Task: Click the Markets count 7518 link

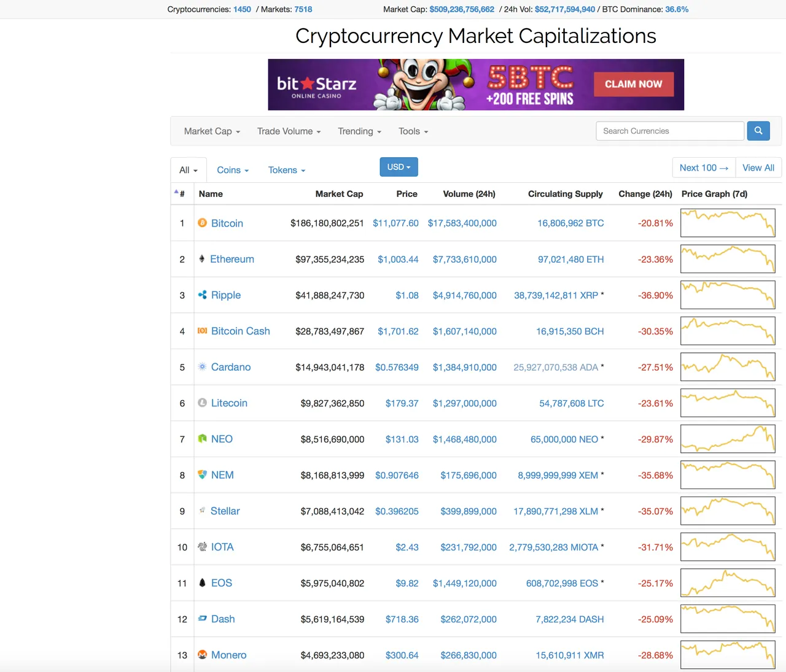Action: point(303,9)
